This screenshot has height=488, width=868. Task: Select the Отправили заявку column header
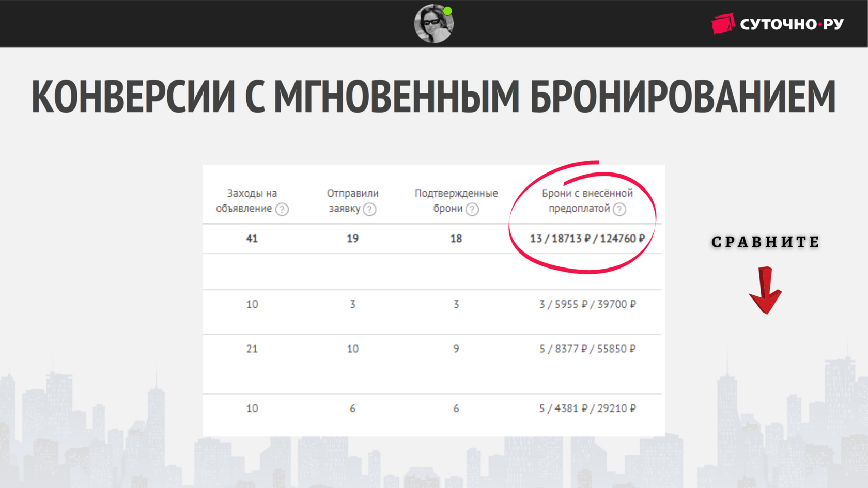tap(353, 201)
